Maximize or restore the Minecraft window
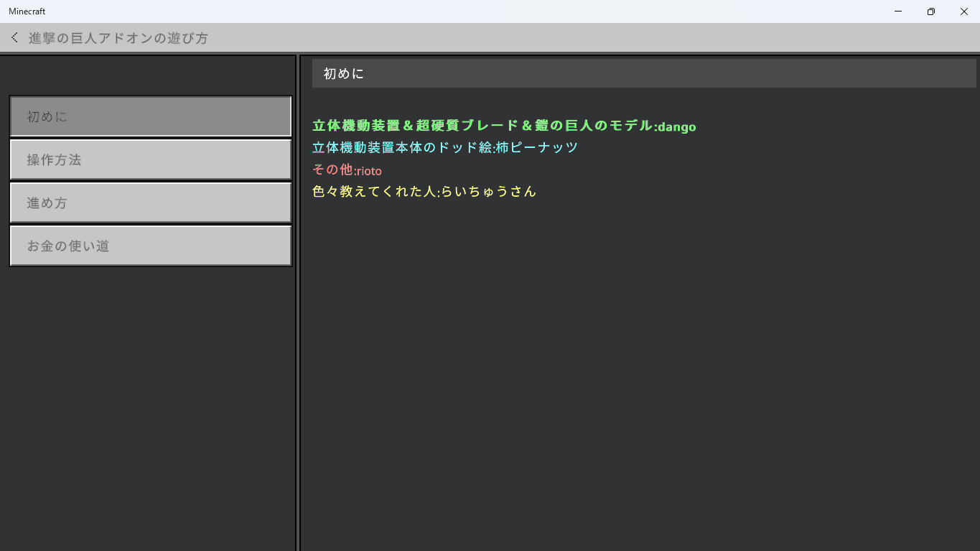 click(930, 11)
